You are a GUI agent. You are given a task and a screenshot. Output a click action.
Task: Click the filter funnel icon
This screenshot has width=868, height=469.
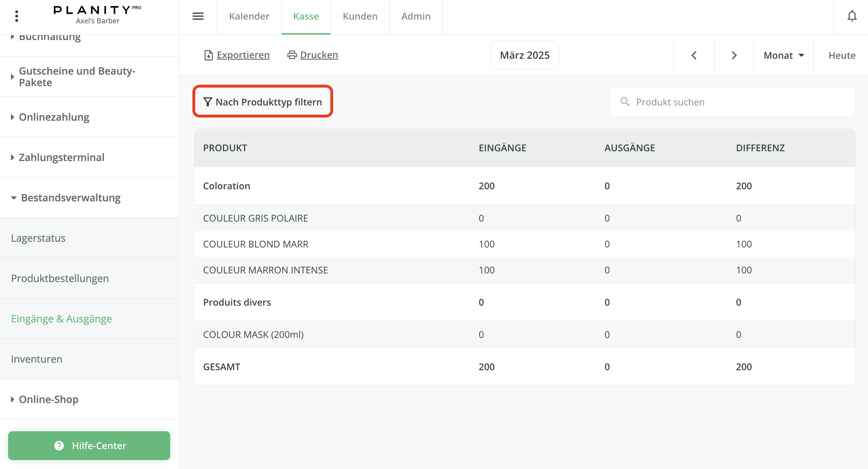(x=208, y=102)
